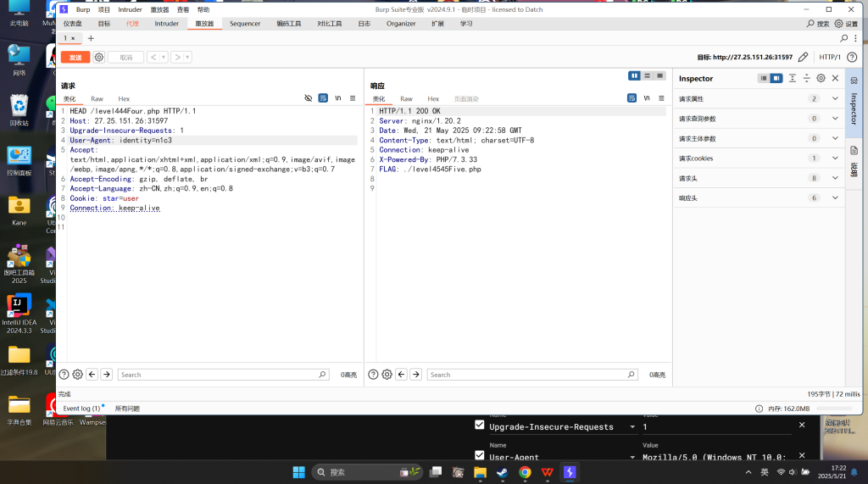Switch to the Organizer tab

(x=401, y=24)
